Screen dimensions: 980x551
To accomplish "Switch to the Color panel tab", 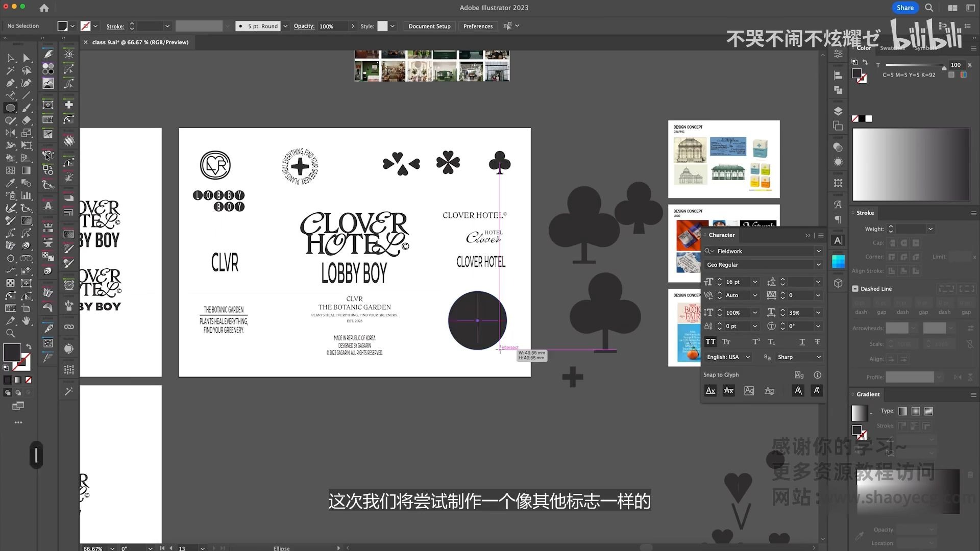I will 864,48.
